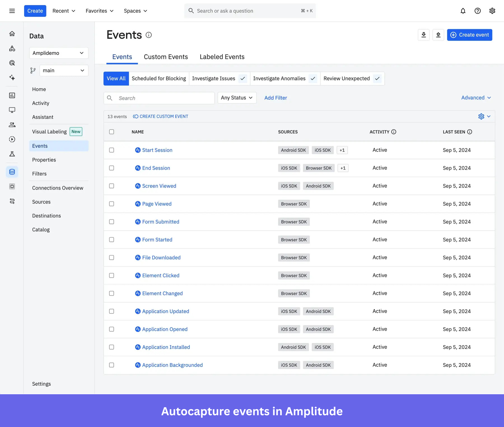Image resolution: width=504 pixels, height=427 pixels.
Task: Open the hamburger menu icon
Action: (x=12, y=11)
